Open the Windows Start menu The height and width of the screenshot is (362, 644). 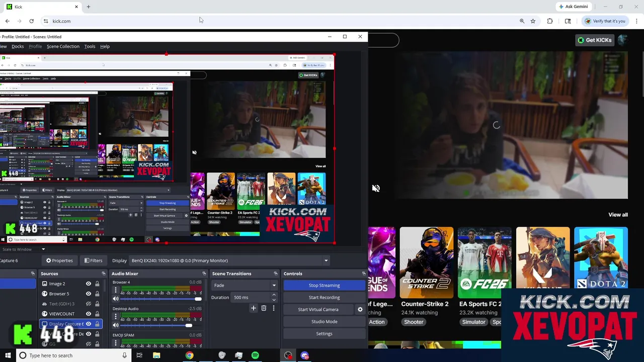(x=8, y=355)
